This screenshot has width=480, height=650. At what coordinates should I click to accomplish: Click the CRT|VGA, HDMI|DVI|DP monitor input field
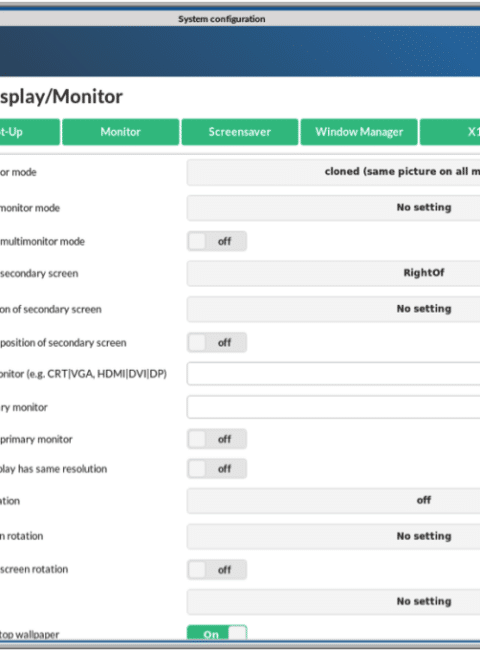333,374
